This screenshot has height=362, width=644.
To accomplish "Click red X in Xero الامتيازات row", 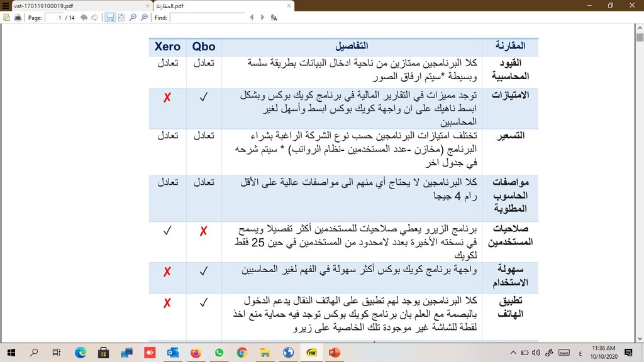I will [167, 97].
